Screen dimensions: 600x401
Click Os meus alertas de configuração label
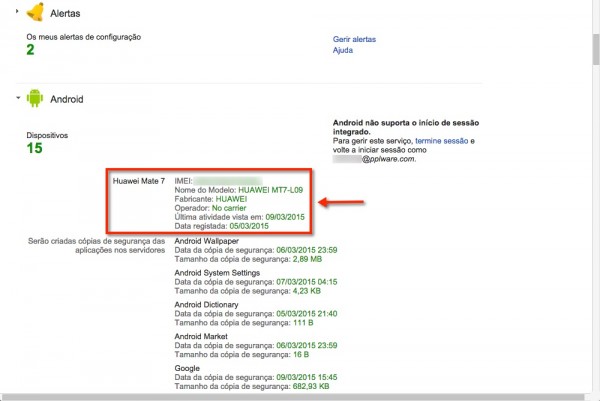(x=83, y=37)
